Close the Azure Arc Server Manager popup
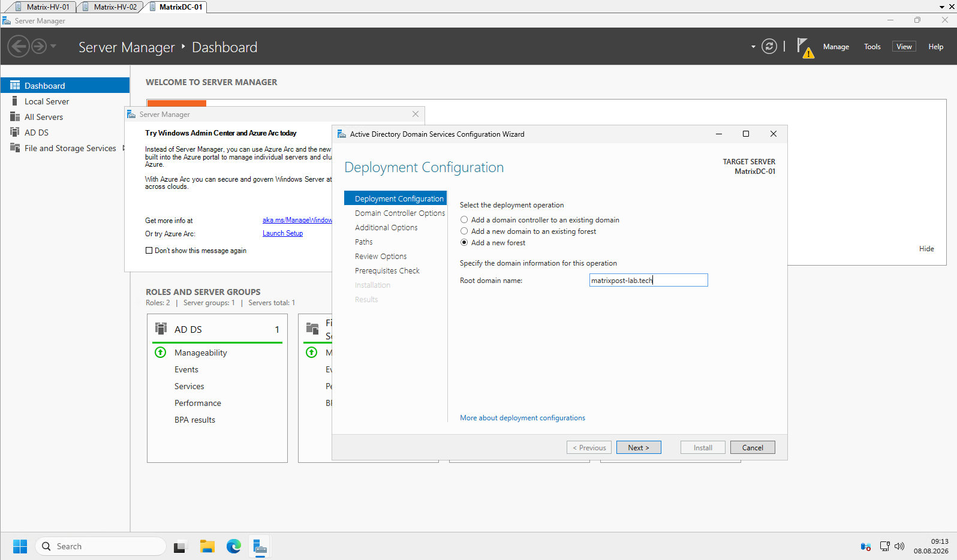The width and height of the screenshot is (957, 560). pos(416,114)
